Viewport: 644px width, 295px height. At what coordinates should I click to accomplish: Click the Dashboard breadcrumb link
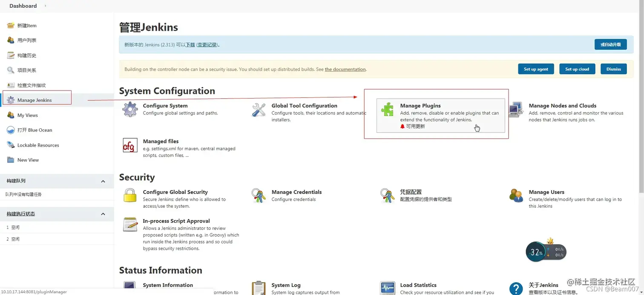23,6
